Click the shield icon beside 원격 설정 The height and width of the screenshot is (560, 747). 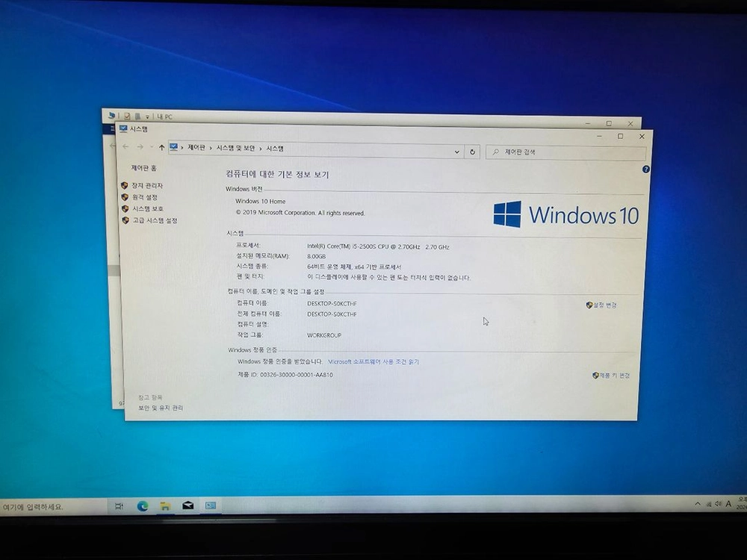[x=125, y=196]
